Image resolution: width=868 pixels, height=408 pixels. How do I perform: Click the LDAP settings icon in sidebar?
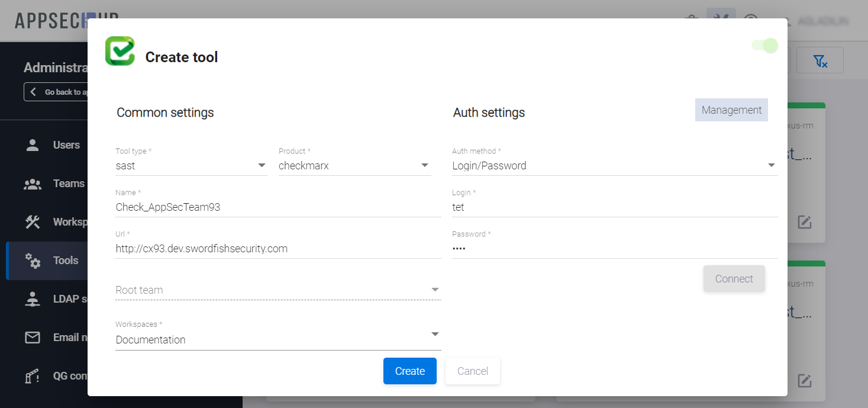pos(33,299)
